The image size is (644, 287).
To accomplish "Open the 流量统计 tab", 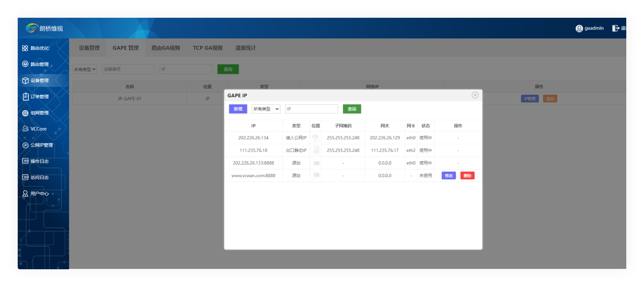I will click(246, 48).
